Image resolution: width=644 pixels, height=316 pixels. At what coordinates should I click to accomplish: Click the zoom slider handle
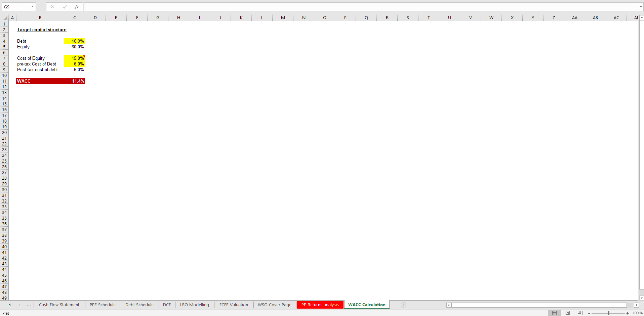[608, 313]
